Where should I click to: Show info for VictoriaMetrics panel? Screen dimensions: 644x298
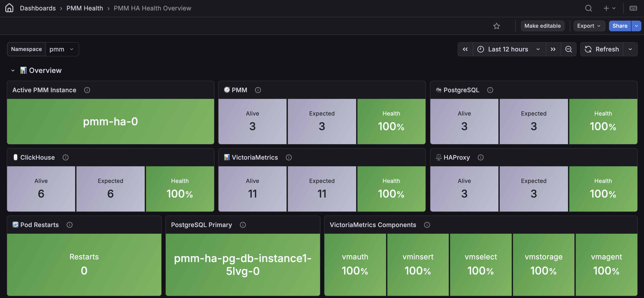pos(289,157)
